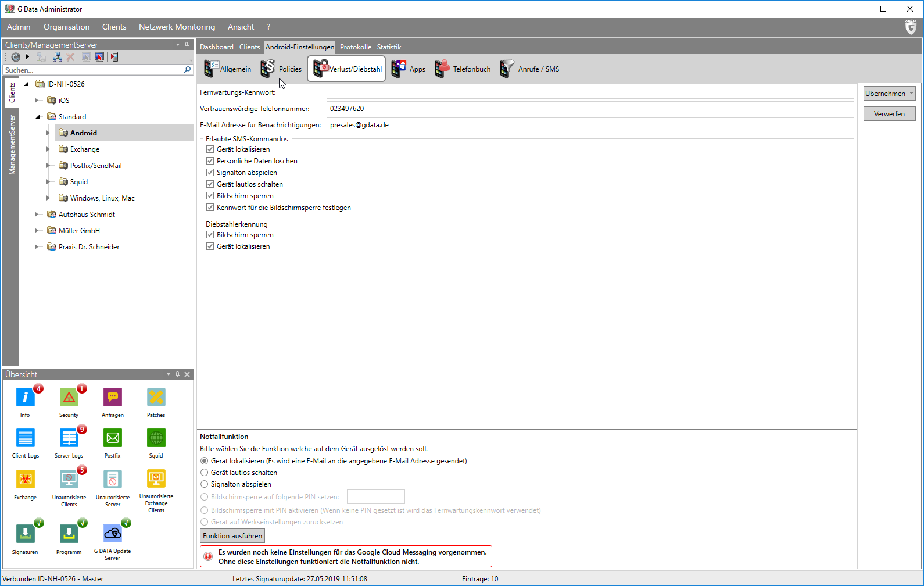
Task: Open the Verlust/Diebstahl section
Action: pos(346,69)
